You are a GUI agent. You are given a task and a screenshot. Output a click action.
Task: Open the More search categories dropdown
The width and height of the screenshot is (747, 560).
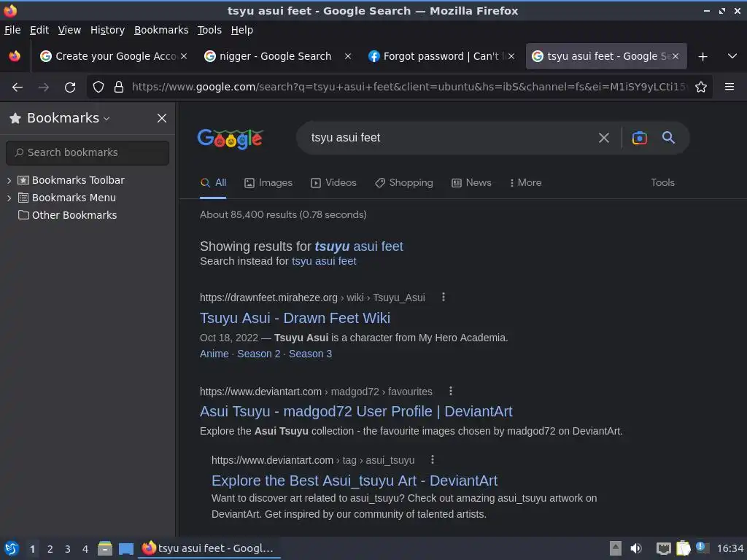tap(525, 183)
